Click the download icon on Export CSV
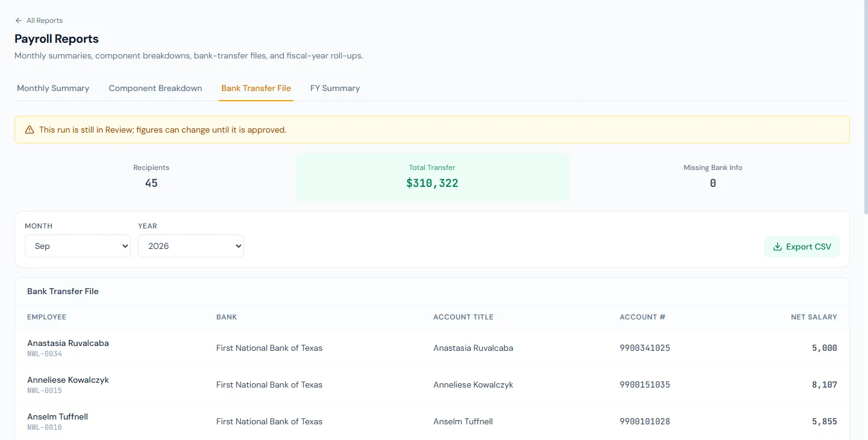The width and height of the screenshot is (868, 440). 778,247
